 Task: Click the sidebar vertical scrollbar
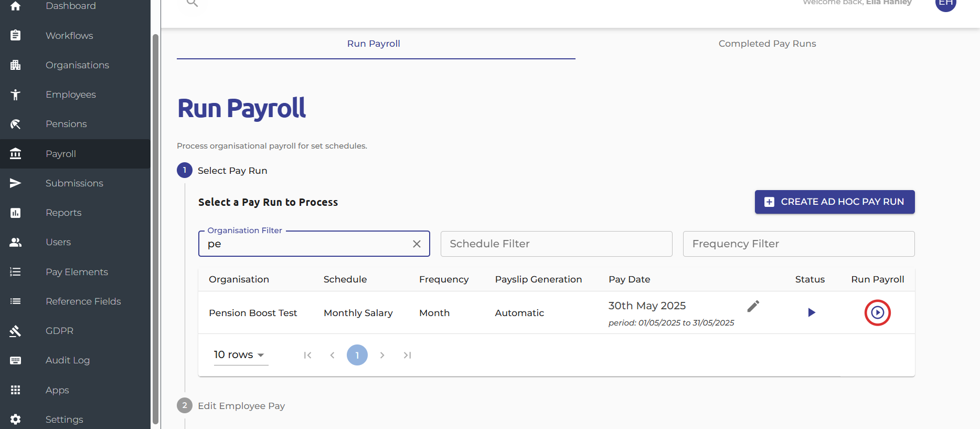click(155, 229)
